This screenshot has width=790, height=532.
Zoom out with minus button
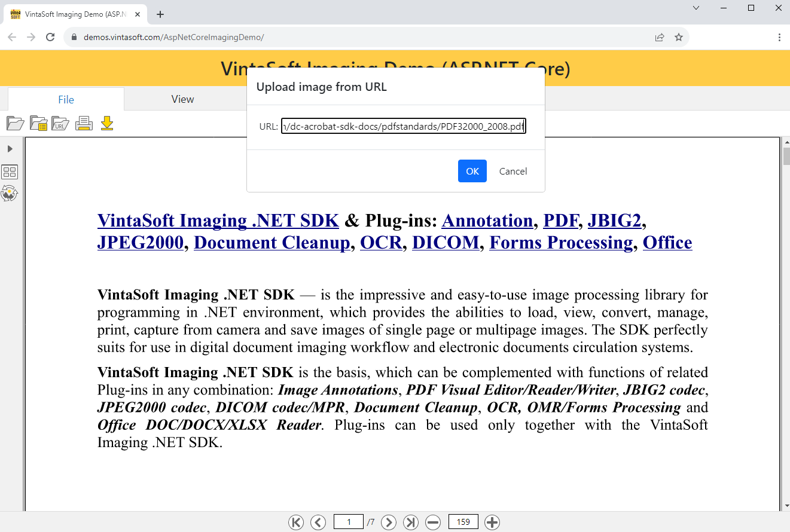(433, 522)
